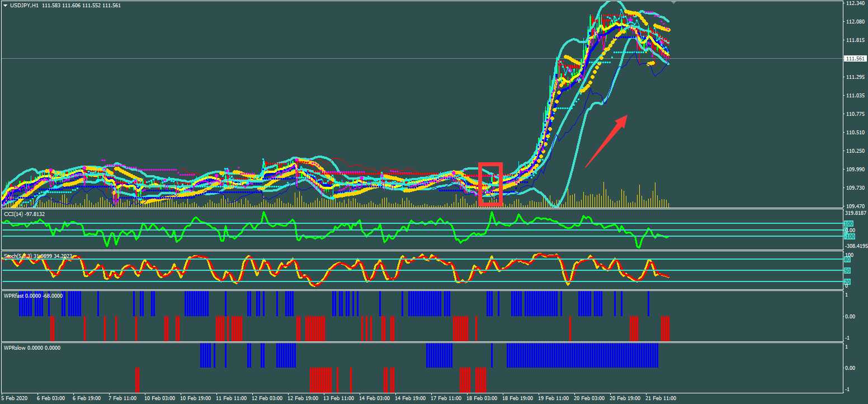Screen dimensions: 868x404
Task: Click the 109.730 price scale label
Action: click(855, 188)
